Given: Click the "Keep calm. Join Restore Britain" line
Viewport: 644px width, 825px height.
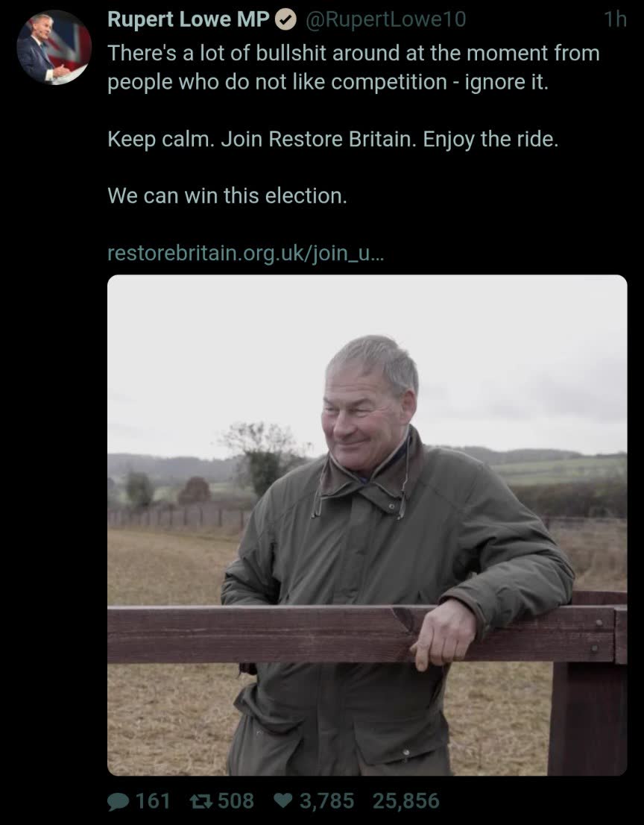Looking at the screenshot, I should (332, 139).
